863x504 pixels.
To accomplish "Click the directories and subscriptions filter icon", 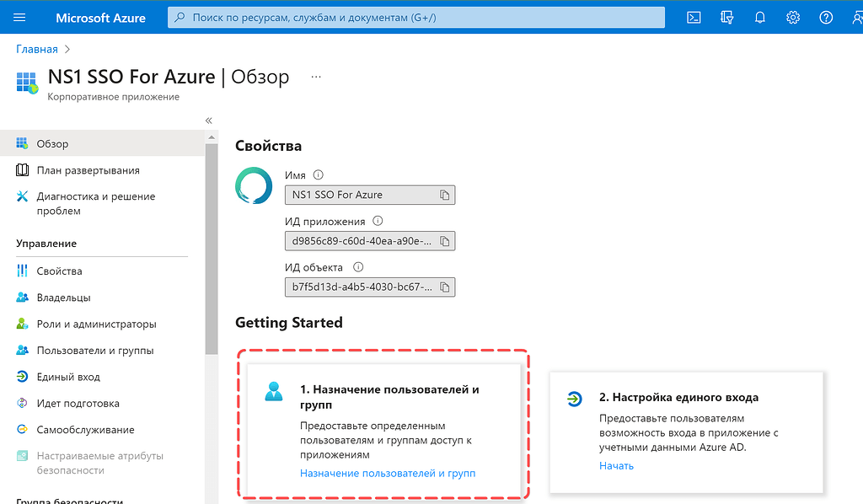I will (726, 17).
